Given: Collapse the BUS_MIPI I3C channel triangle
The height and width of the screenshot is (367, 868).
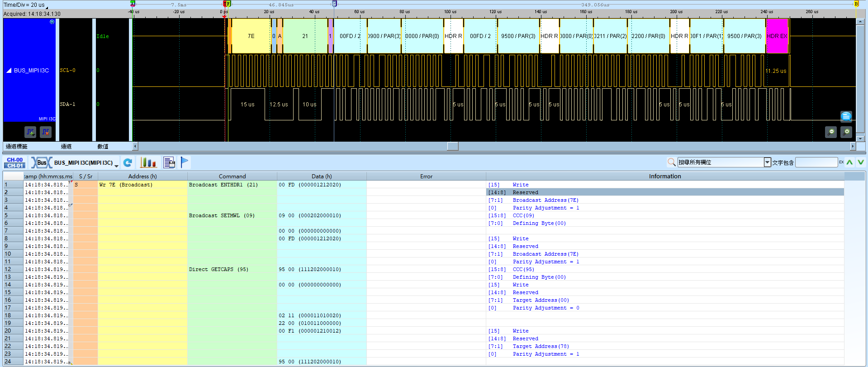Looking at the screenshot, I should (x=9, y=70).
